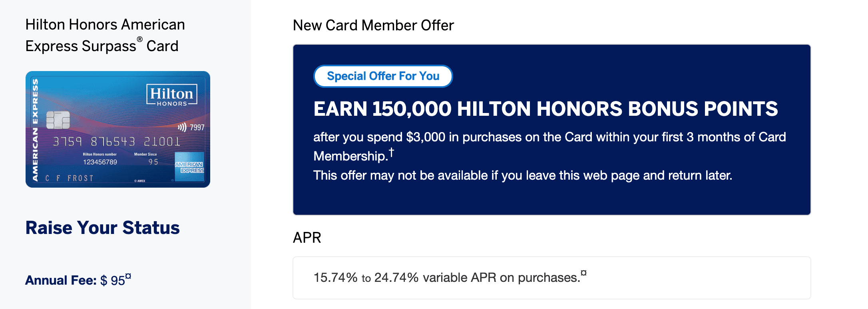Click the New Card Member Offer heading
The height and width of the screenshot is (309, 868).
(x=373, y=25)
